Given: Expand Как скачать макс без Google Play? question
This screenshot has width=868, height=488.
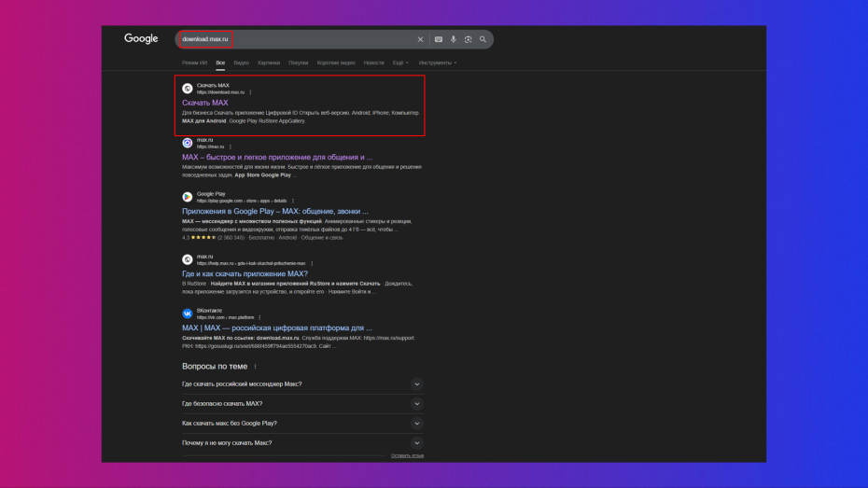Looking at the screenshot, I should point(302,424).
